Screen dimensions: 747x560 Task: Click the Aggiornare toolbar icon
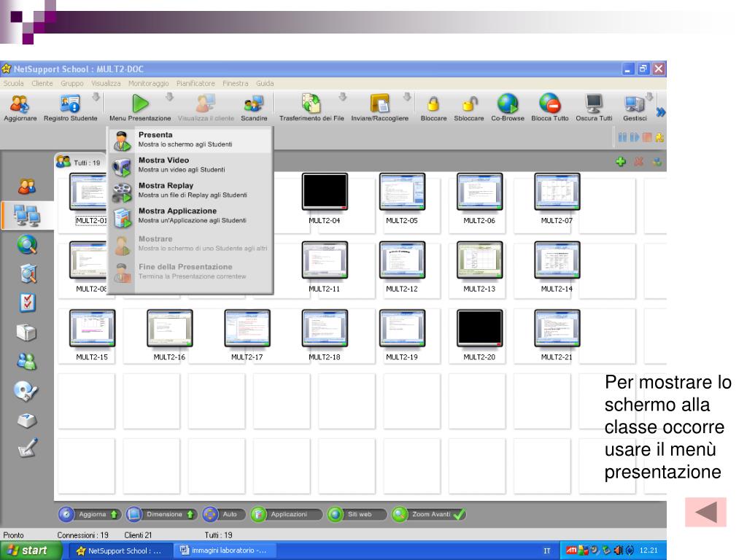click(x=20, y=104)
